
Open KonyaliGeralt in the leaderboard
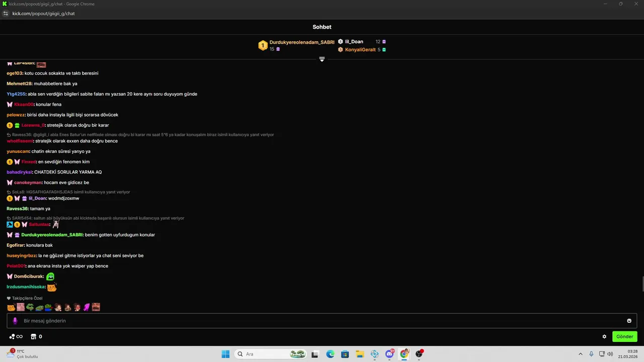tap(360, 50)
